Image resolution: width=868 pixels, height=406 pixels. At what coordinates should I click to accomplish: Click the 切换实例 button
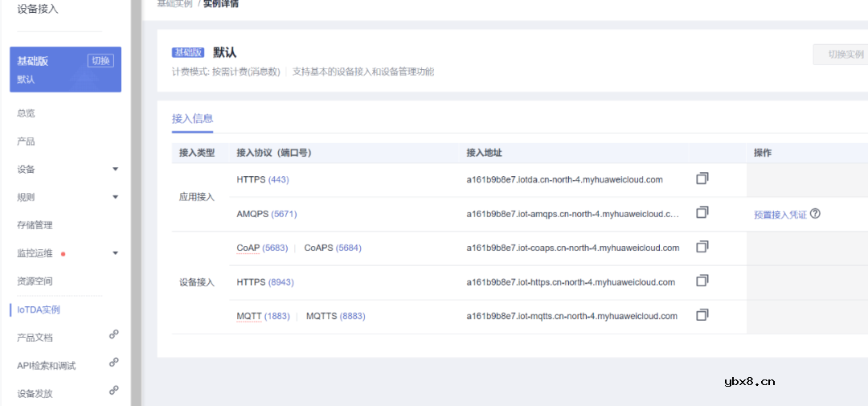pyautogui.click(x=844, y=55)
